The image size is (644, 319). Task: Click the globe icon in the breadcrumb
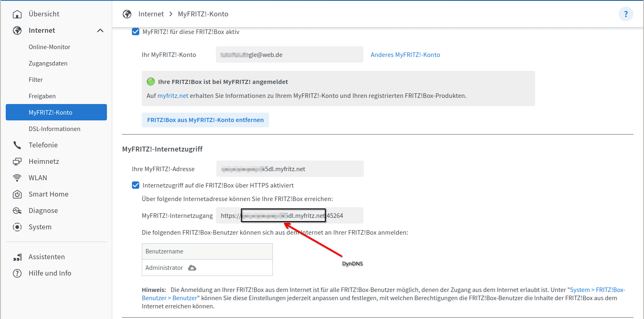pos(127,14)
